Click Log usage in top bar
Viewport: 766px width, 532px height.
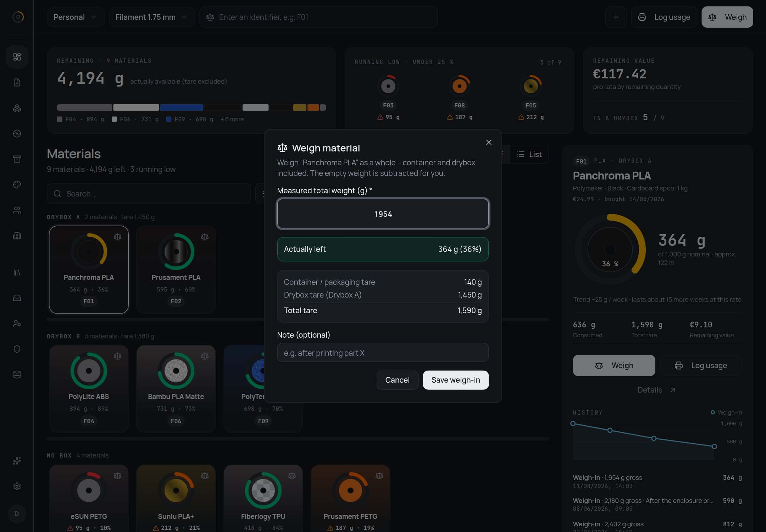664,17
